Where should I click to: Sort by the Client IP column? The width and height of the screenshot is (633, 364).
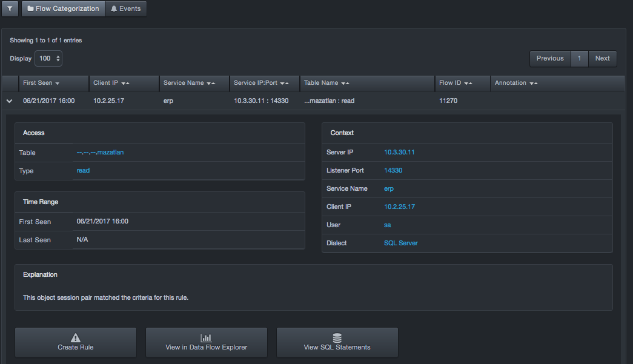coord(111,83)
